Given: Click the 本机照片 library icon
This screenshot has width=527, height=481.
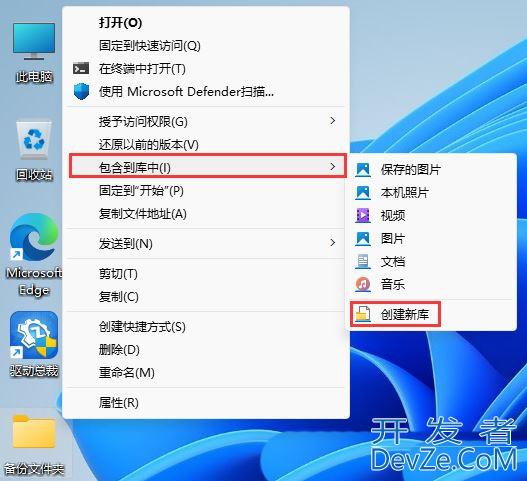Looking at the screenshot, I should 363,193.
